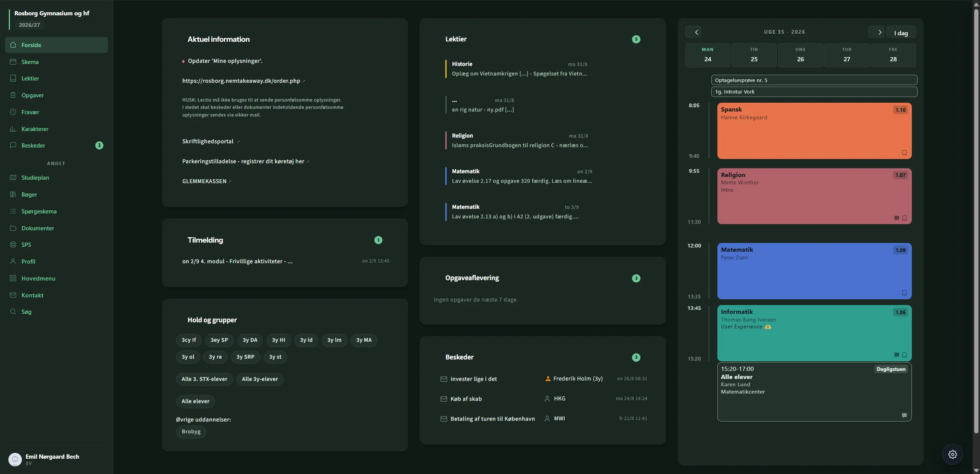
Task: Click the Studieplan map icon
Action: click(x=13, y=177)
